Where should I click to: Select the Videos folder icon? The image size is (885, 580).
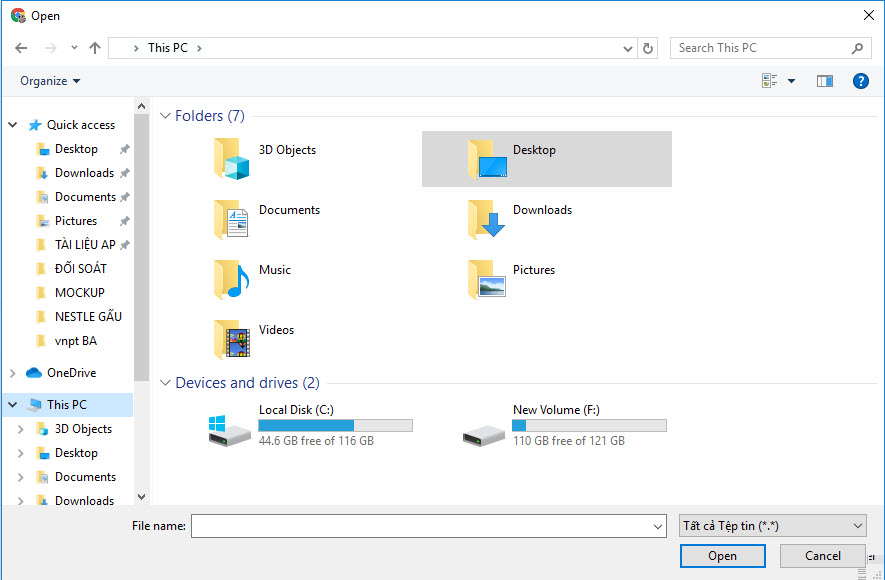(x=231, y=338)
